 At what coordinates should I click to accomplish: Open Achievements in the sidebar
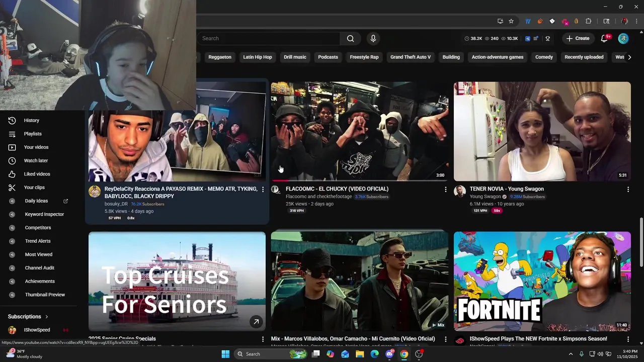[x=39, y=282]
